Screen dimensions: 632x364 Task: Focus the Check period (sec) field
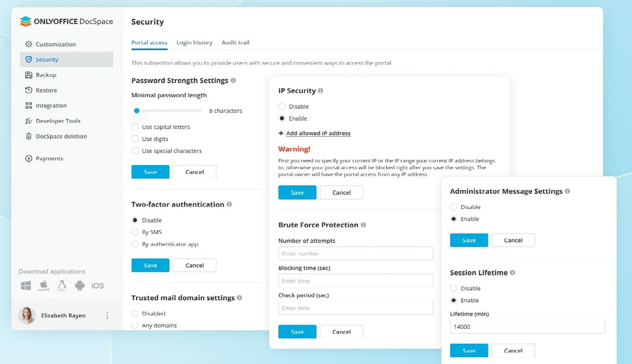point(356,308)
